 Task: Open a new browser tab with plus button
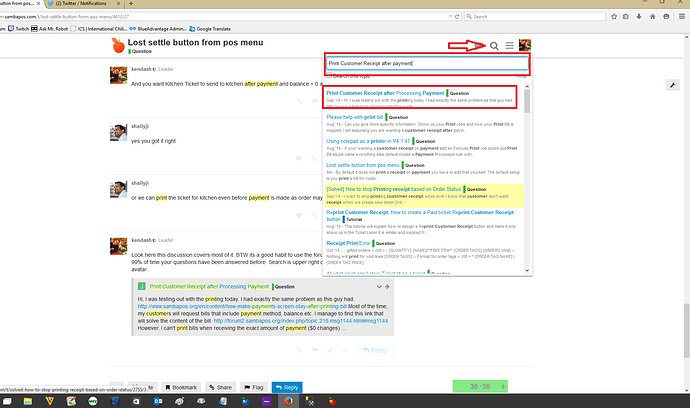(131, 3)
